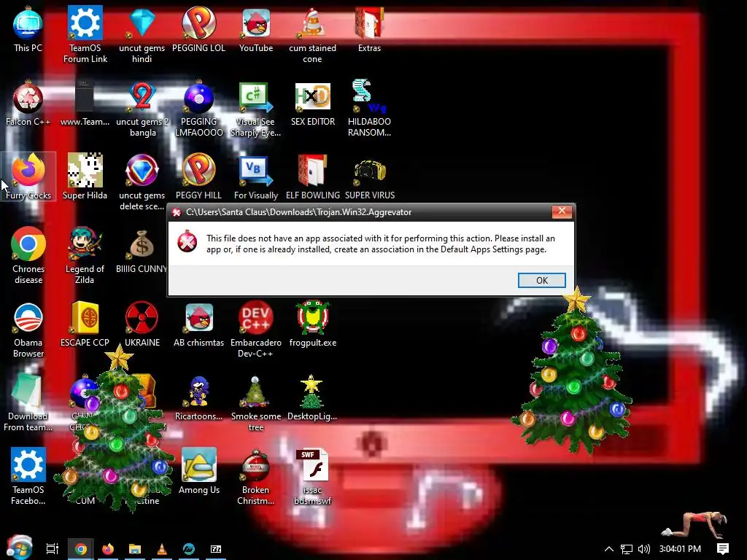Viewport: 747px width, 560px height.
Task: Open VLC media player from taskbar
Action: click(x=162, y=549)
